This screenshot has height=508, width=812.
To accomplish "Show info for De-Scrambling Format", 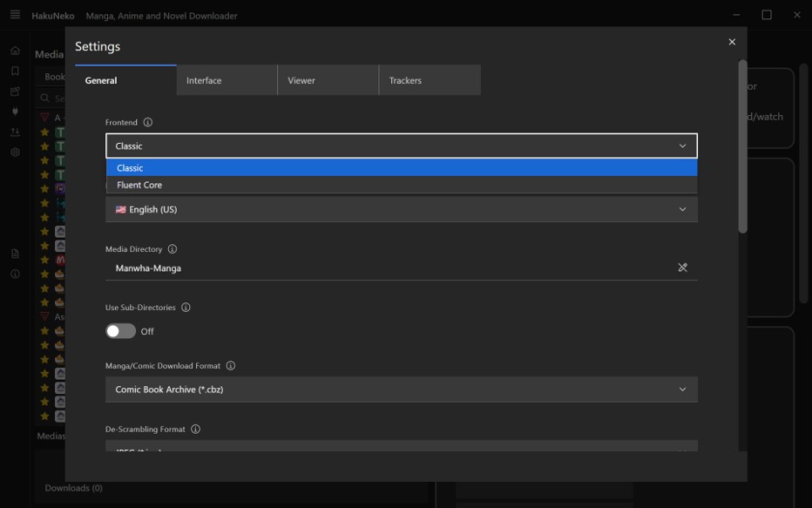I will (196, 430).
